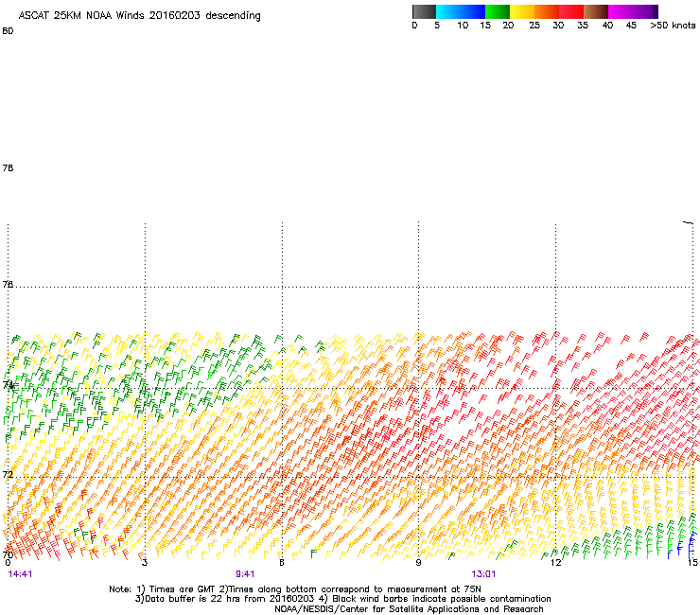
Task: Click the '6' longitude axis label
Action: pyautogui.click(x=281, y=563)
